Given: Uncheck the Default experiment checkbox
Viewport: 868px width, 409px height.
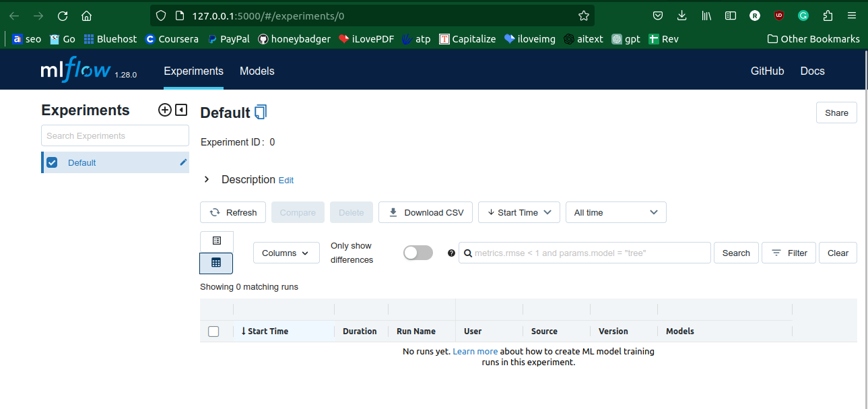Looking at the screenshot, I should pyautogui.click(x=52, y=162).
